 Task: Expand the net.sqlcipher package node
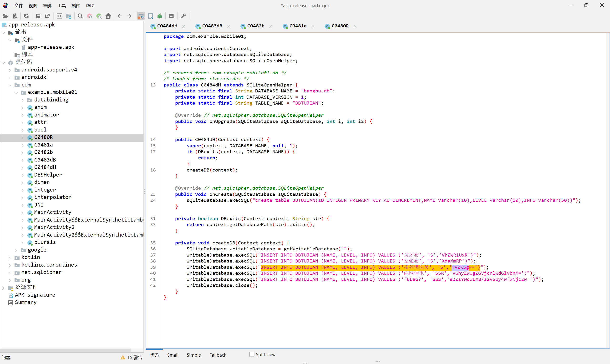click(x=10, y=273)
